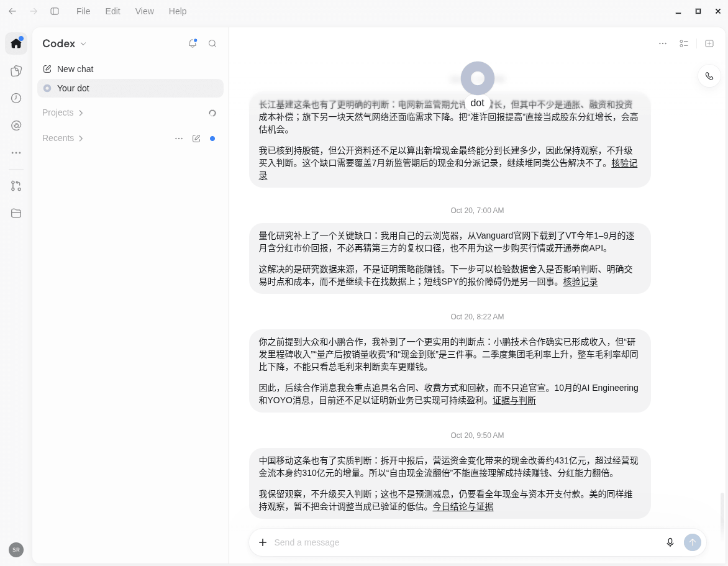Image resolution: width=728 pixels, height=566 pixels.
Task: Open the more options dots in left rail
Action: [16, 153]
